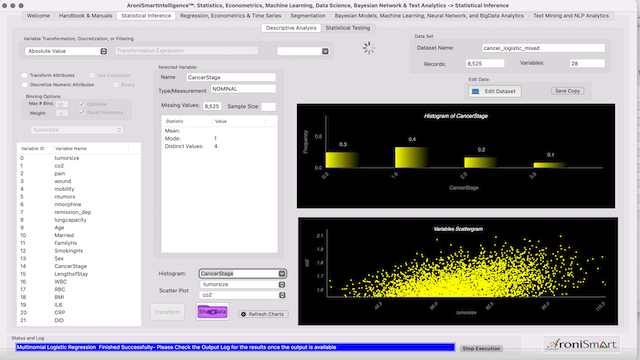Screen dimensions: 640x360
Task: Toggle the Use Expression checkbox
Action: click(x=92, y=76)
